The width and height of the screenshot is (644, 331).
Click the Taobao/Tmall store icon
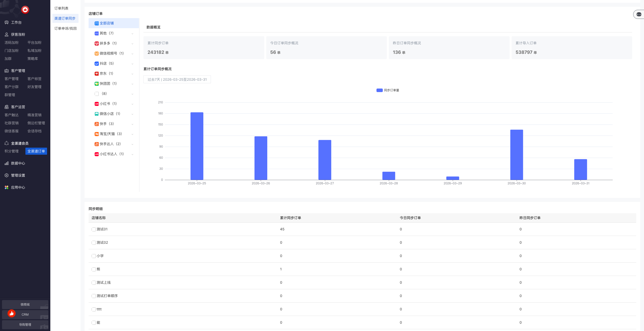click(x=96, y=134)
